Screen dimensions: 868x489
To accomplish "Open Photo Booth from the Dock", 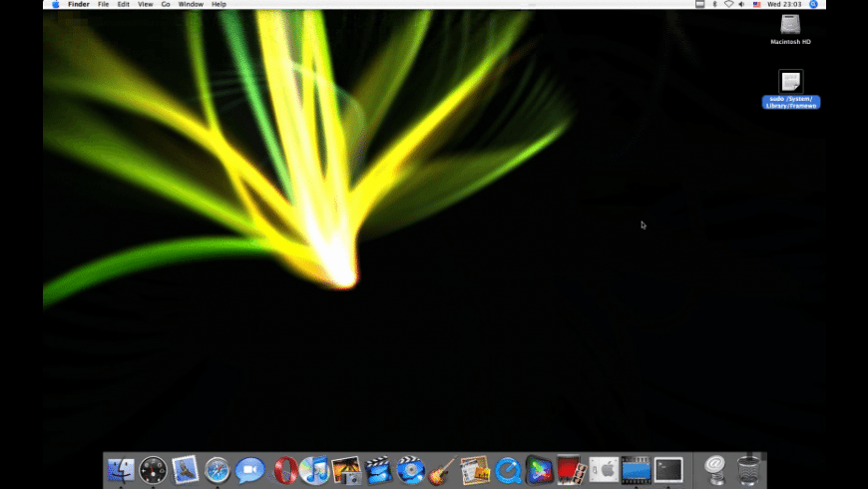I will [x=572, y=470].
